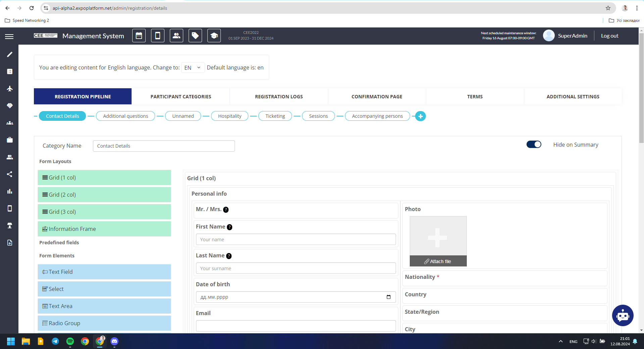Click the share icon in left sidebar
The width and height of the screenshot is (644, 349).
pos(10,174)
